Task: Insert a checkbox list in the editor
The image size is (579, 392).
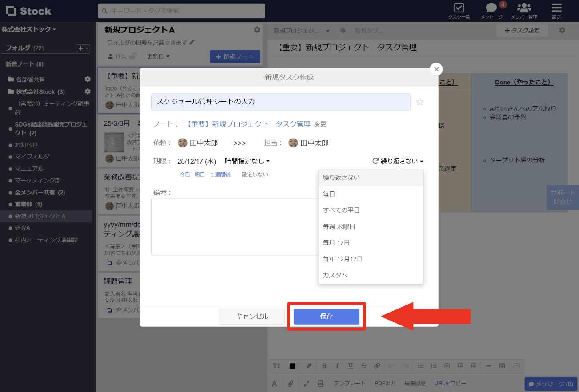Action: 447,366
